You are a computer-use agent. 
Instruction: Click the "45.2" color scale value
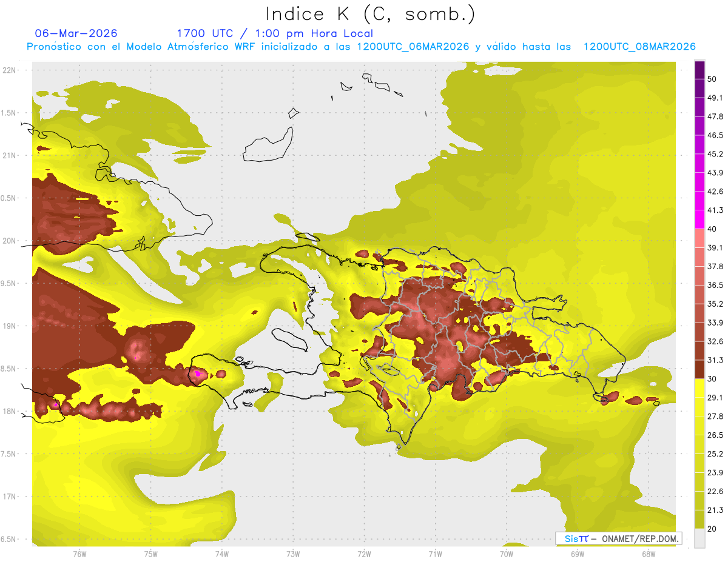715,154
